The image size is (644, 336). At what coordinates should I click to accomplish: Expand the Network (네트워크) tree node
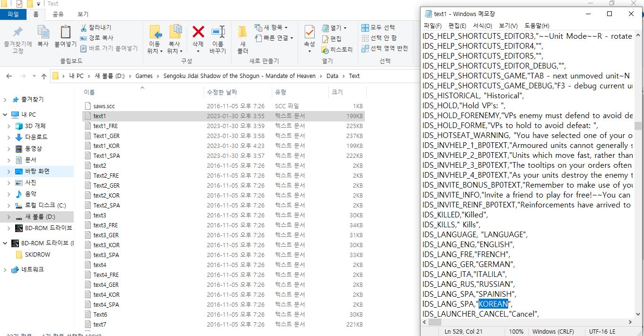click(5, 270)
